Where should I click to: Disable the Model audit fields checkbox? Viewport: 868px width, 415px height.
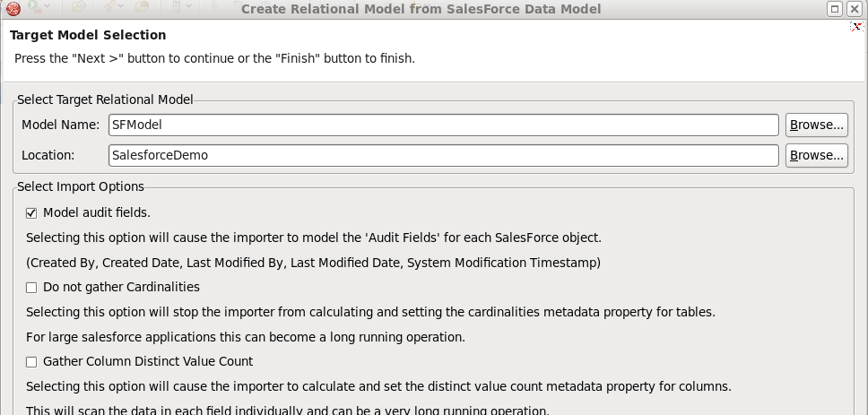click(31, 213)
